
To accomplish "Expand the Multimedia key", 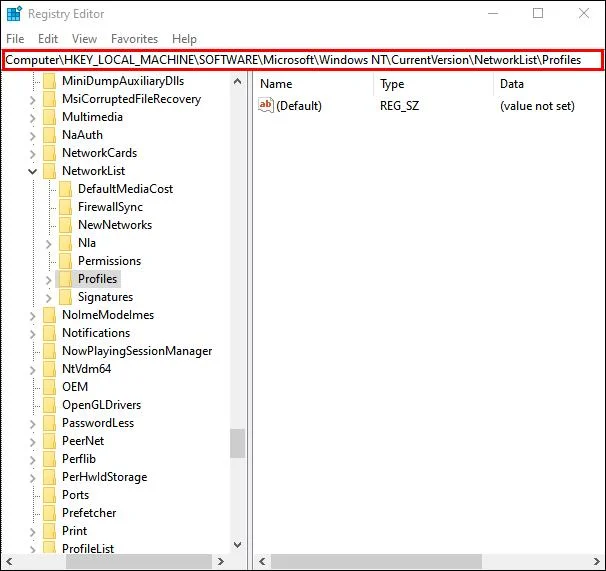I will (33, 118).
